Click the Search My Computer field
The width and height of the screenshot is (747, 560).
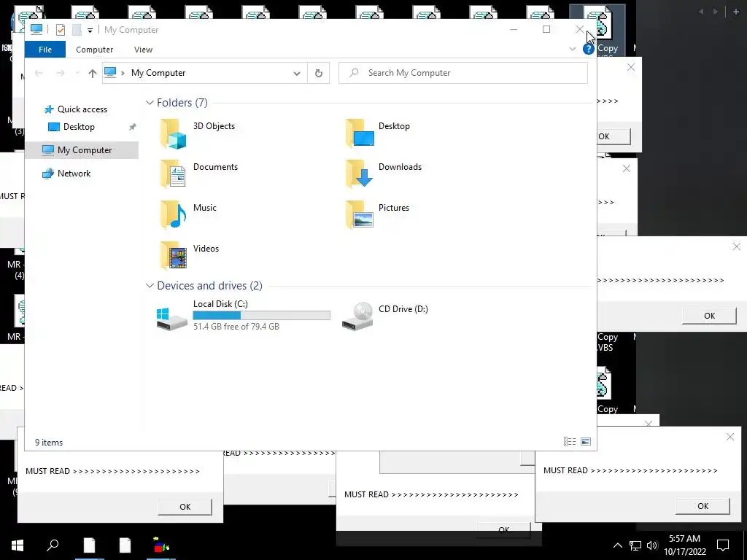point(463,73)
